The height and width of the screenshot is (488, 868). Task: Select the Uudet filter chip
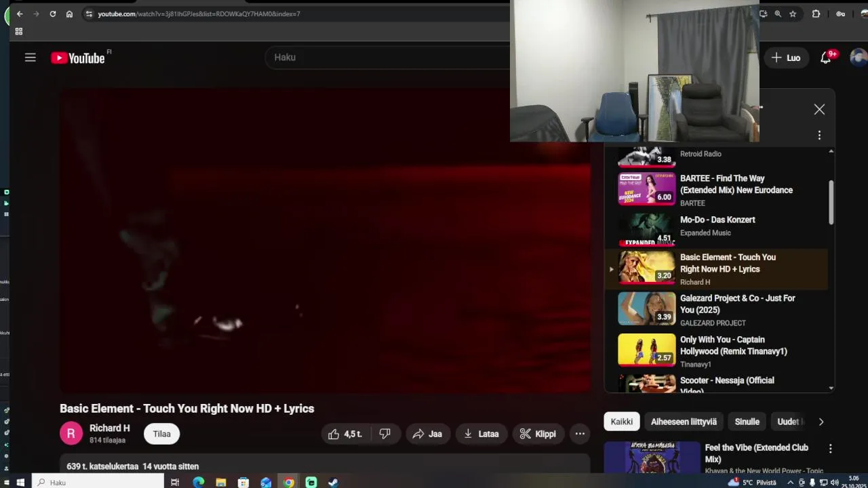(x=789, y=422)
